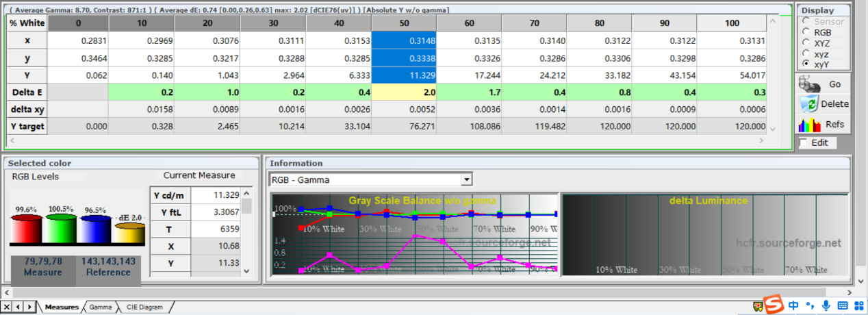This screenshot has height=315, width=868.
Task: Click the IME toolbox grid icon
Action: (858, 305)
